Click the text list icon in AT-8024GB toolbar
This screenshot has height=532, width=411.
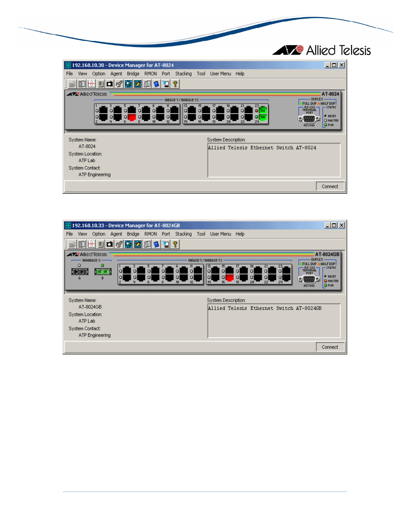click(x=100, y=244)
